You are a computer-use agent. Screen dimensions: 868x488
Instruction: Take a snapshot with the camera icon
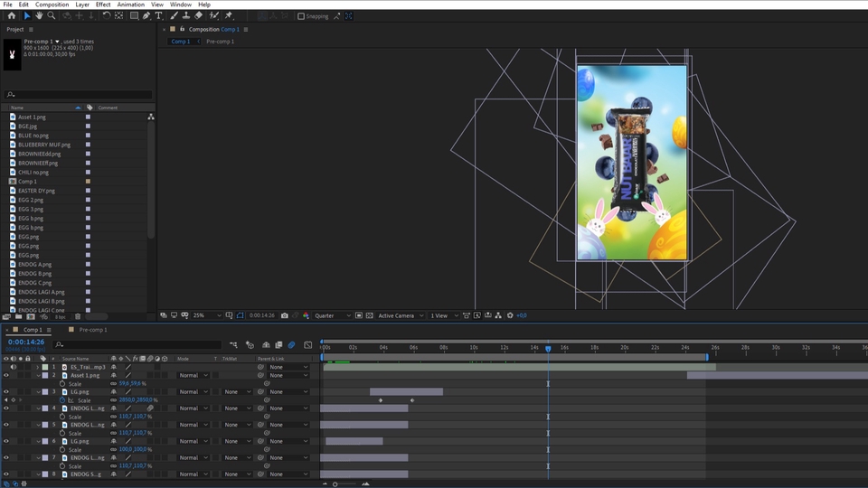pos(285,315)
